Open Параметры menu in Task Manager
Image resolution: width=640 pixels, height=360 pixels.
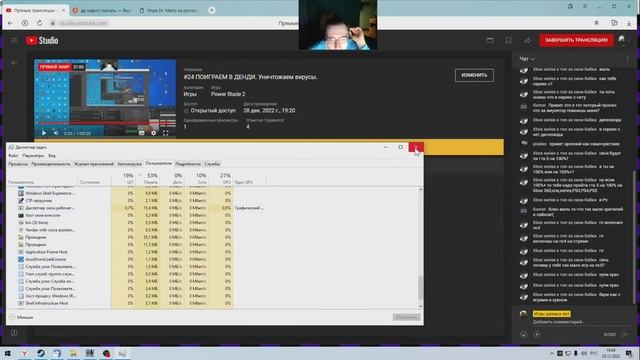pos(33,156)
